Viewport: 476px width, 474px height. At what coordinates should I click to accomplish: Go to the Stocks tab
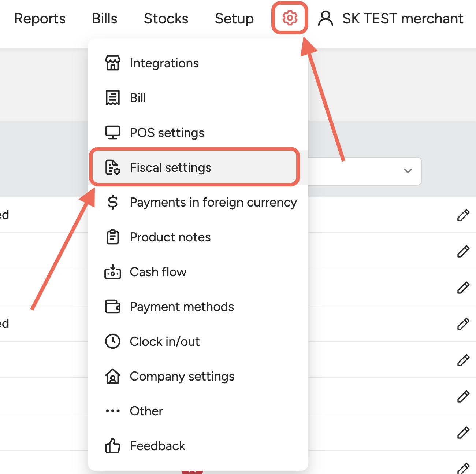coord(166,18)
